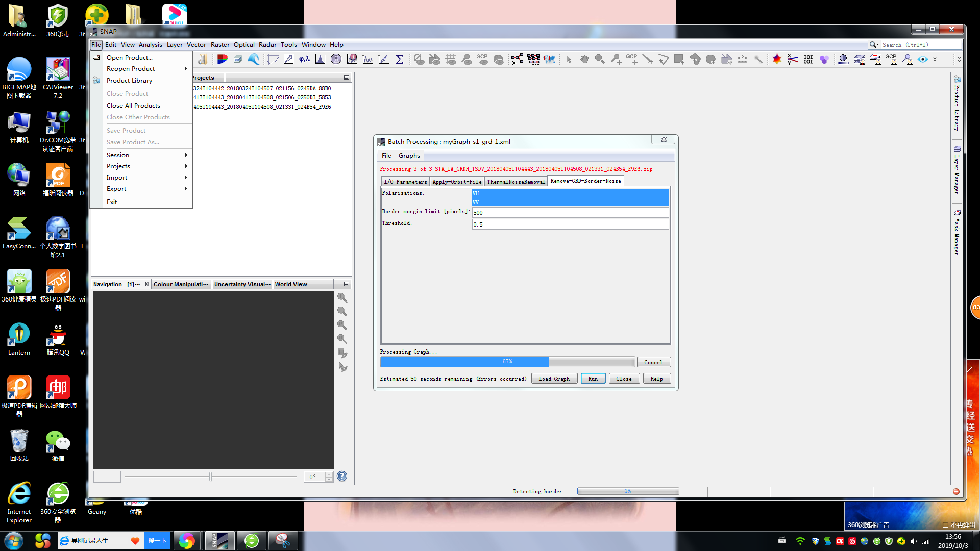Select the Graph Builder toolbar icon
The width and height of the screenshot is (980, 551).
[x=517, y=59]
